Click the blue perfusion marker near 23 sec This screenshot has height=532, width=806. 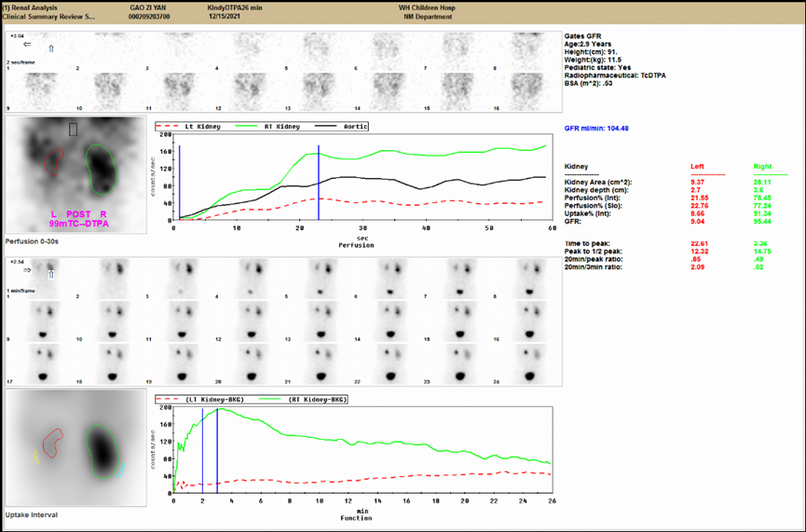[x=319, y=183]
